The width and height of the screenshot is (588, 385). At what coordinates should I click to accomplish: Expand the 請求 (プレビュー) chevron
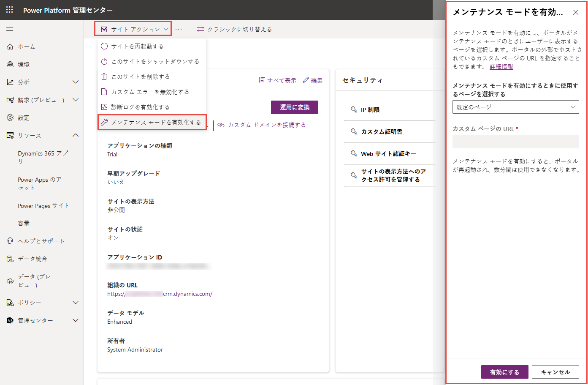click(76, 100)
